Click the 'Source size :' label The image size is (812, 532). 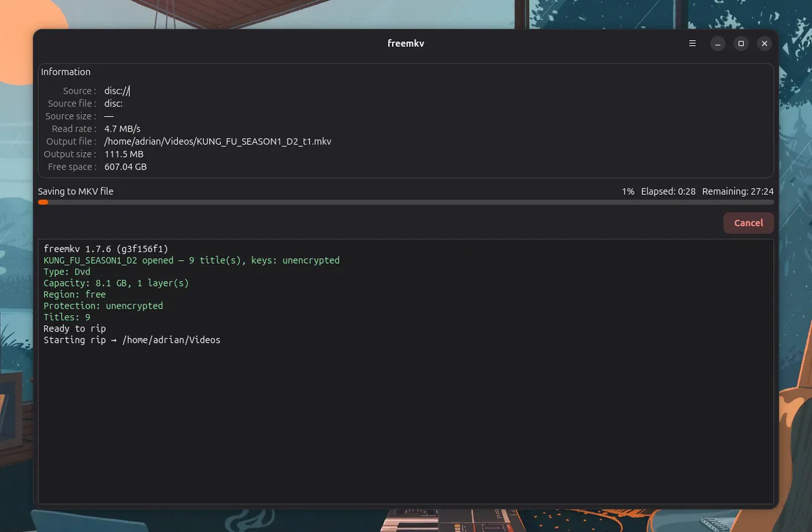click(71, 116)
